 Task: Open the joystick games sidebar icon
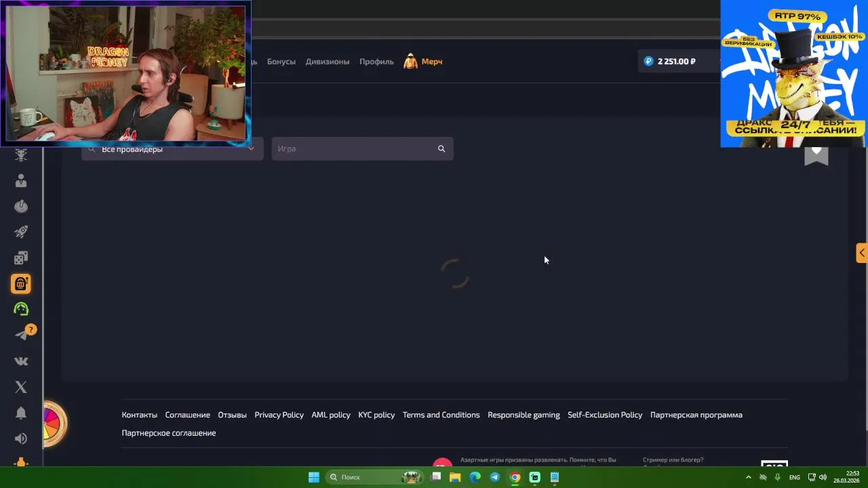click(21, 206)
